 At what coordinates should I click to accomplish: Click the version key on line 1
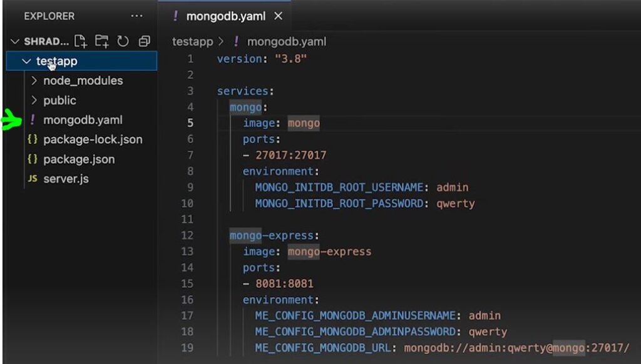coord(239,59)
